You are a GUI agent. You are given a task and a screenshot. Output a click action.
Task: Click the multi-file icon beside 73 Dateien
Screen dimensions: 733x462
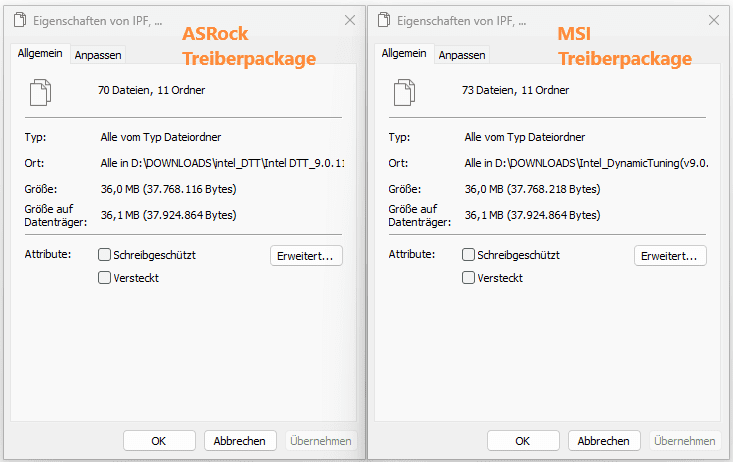point(404,92)
